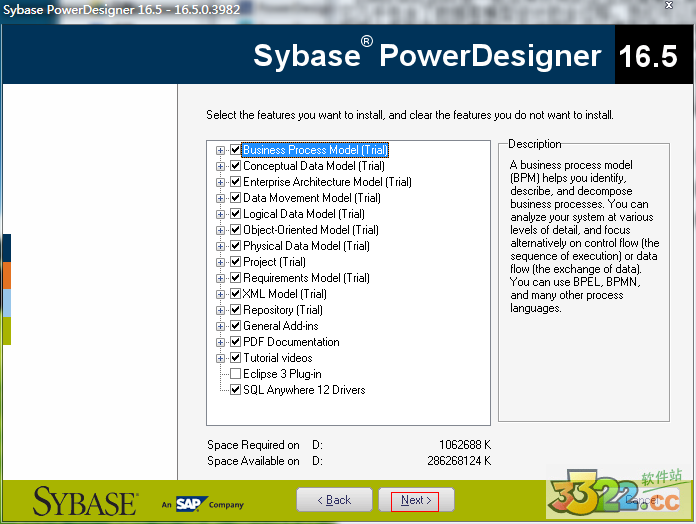Select Repository (Trial) label
This screenshot has width=696, height=524.
(x=283, y=310)
